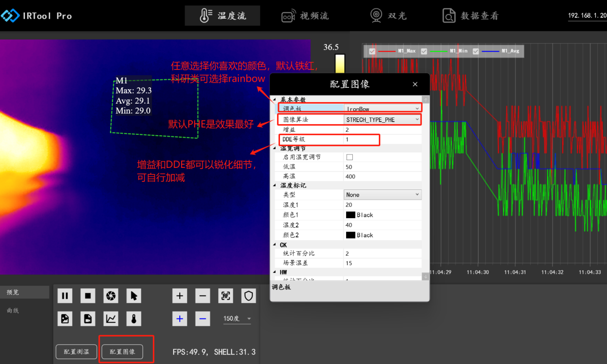Click the blue plus button

[x=180, y=318]
